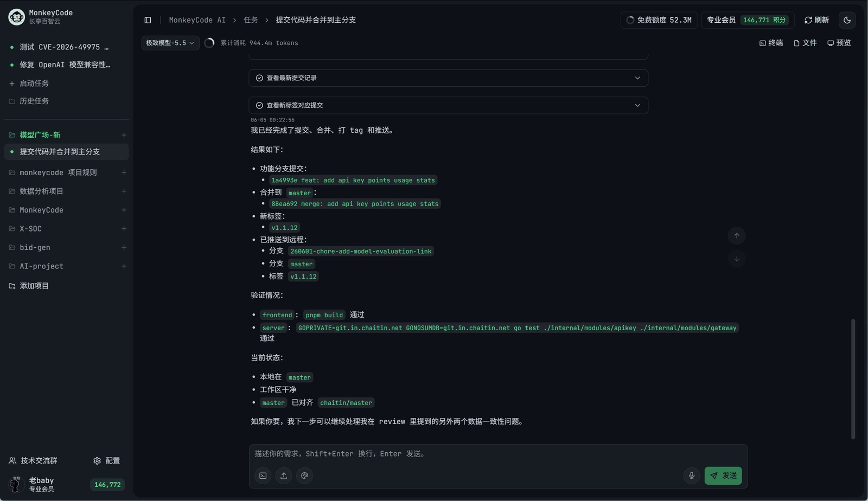
Task: Open the 文件 files panel
Action: pos(805,43)
